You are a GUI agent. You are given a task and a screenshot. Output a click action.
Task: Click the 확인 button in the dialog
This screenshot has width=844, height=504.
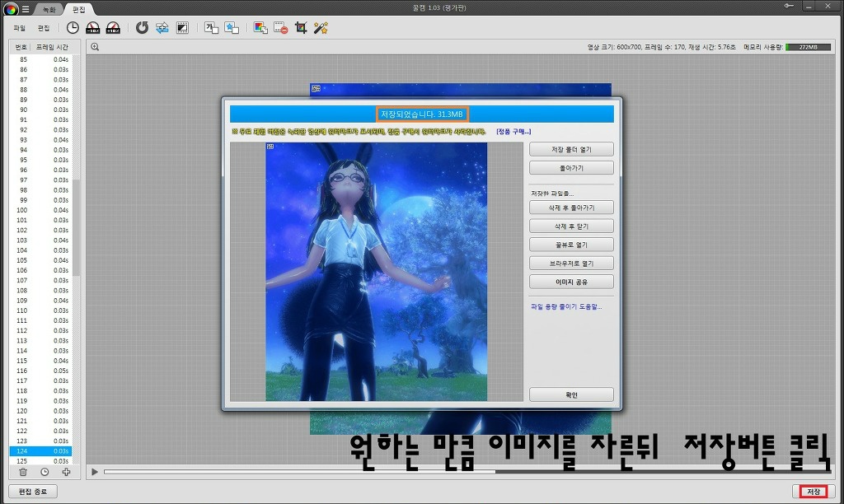click(571, 394)
